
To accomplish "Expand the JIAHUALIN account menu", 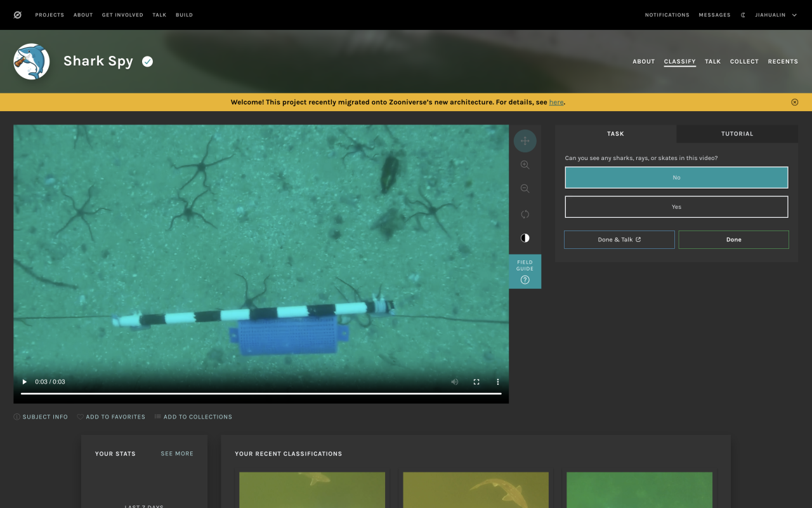I will coord(775,15).
